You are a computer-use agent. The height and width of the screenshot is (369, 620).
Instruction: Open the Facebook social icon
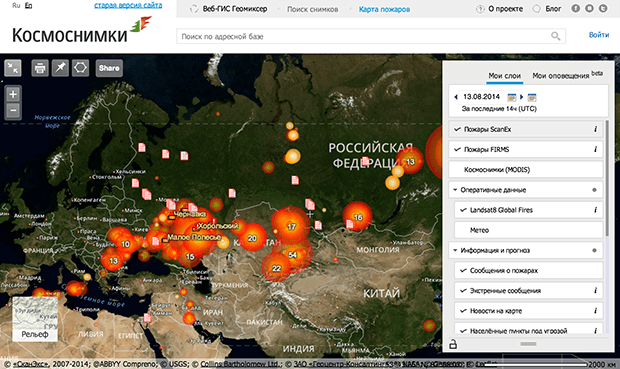tap(575, 8)
